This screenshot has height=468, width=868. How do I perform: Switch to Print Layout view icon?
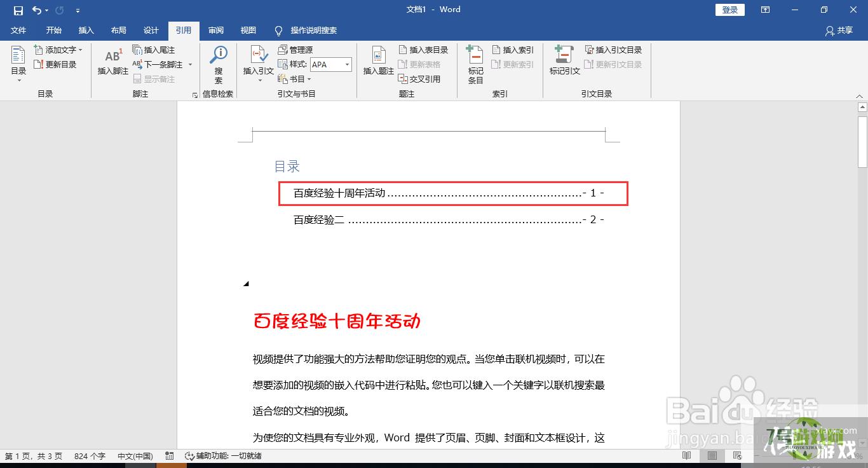pyautogui.click(x=712, y=456)
